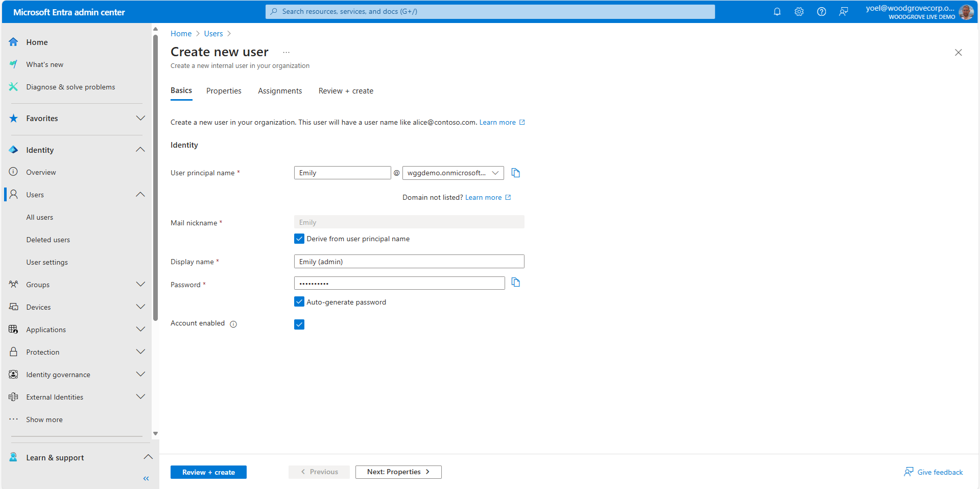The width and height of the screenshot is (980, 489).
Task: Click the help question mark icon
Action: point(821,12)
